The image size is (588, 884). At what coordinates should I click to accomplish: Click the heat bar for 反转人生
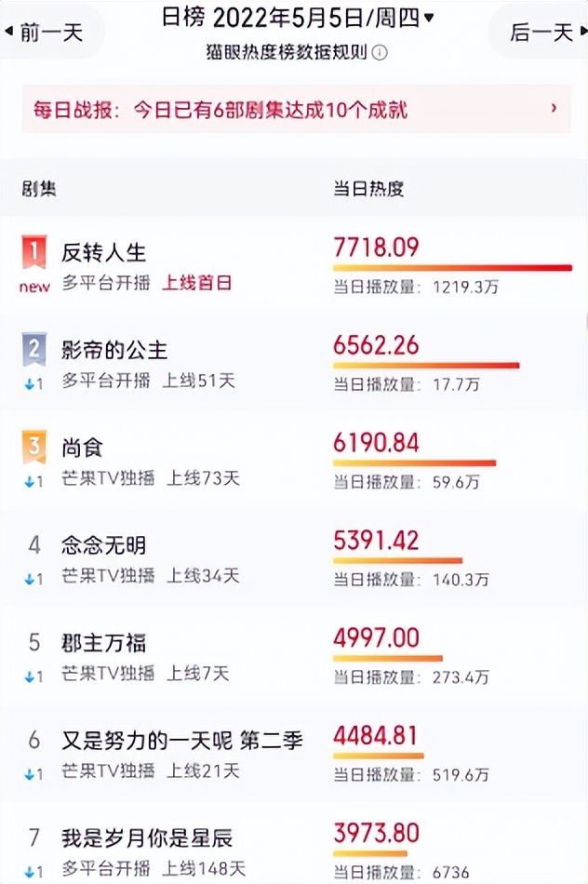pos(452,268)
